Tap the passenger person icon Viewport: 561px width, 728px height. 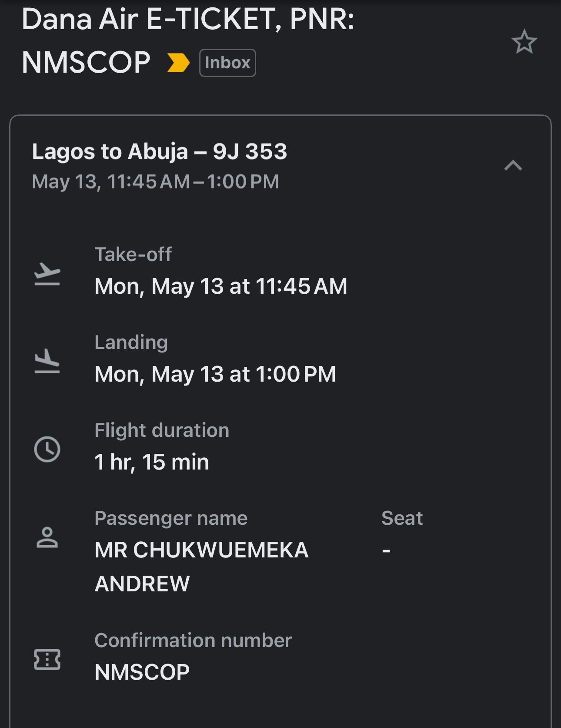pos(47,537)
